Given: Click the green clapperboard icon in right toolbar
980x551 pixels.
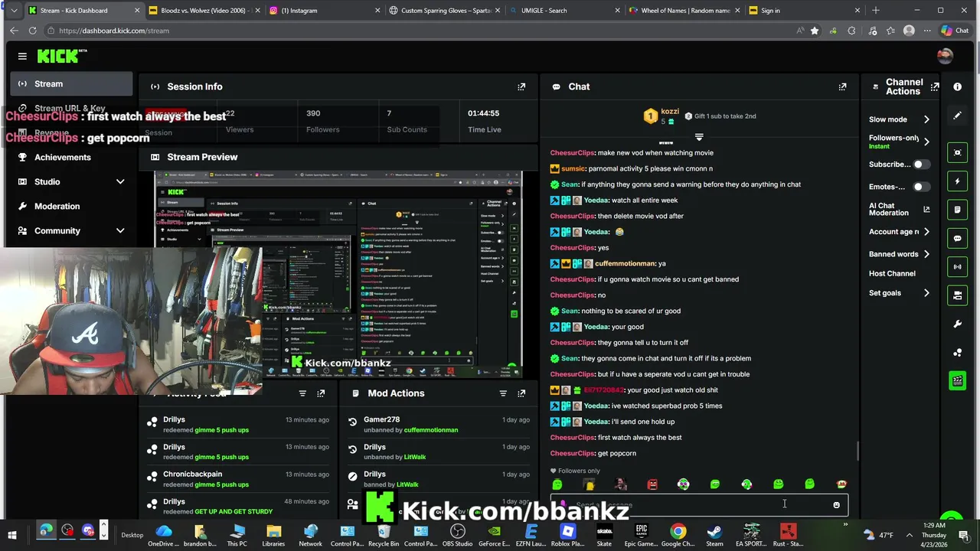Looking at the screenshot, I should pyautogui.click(x=957, y=380).
